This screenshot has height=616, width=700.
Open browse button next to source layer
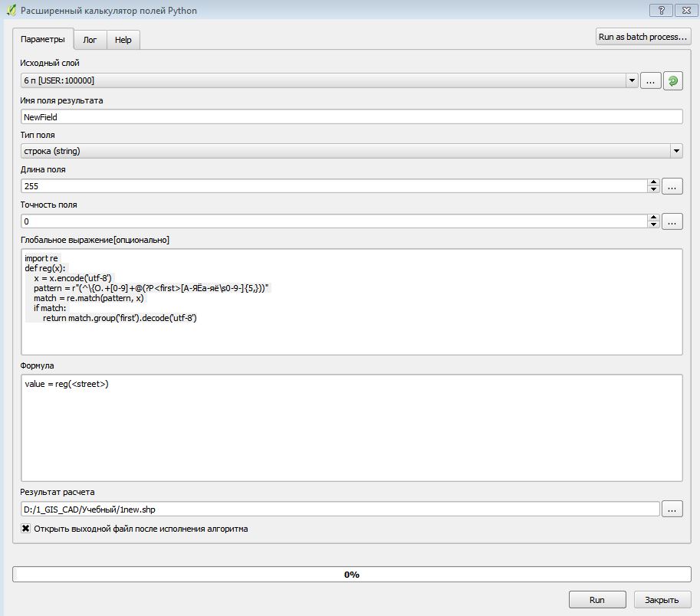pyautogui.click(x=650, y=80)
